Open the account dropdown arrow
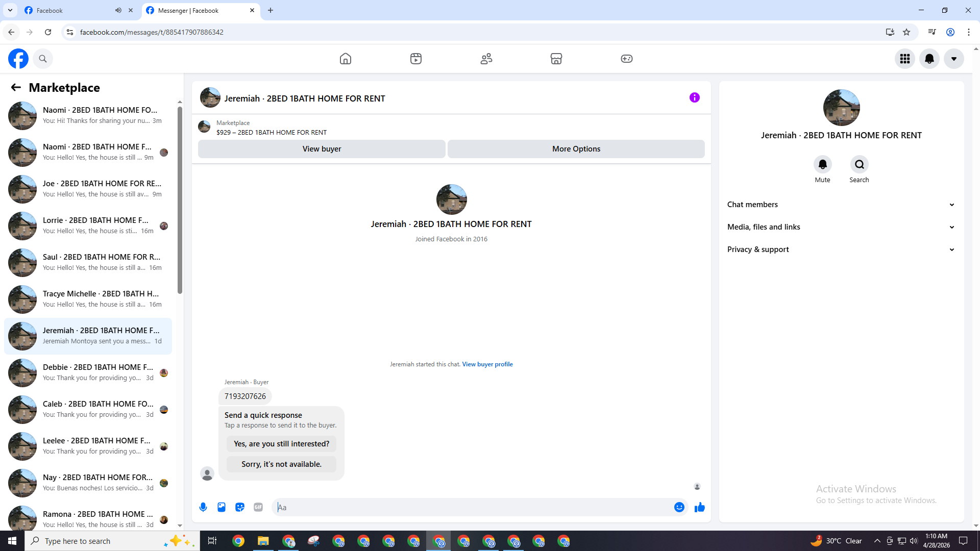980x551 pixels. (x=954, y=59)
